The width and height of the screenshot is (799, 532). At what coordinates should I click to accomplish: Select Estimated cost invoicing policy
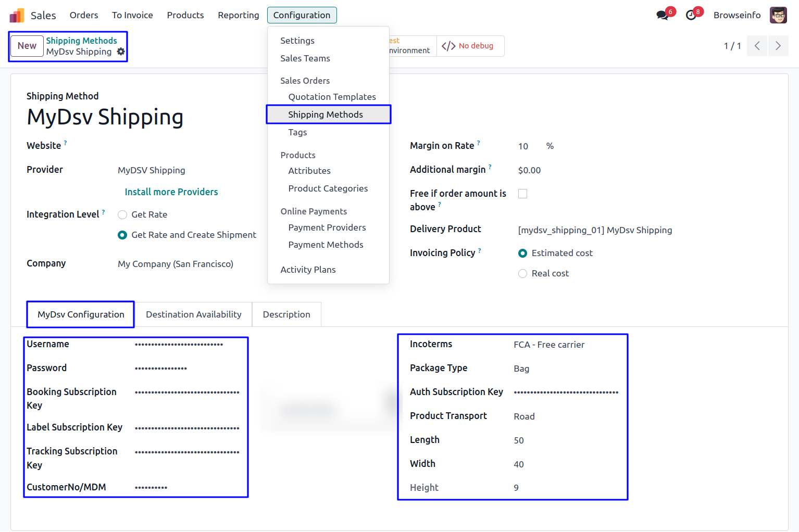pos(522,254)
